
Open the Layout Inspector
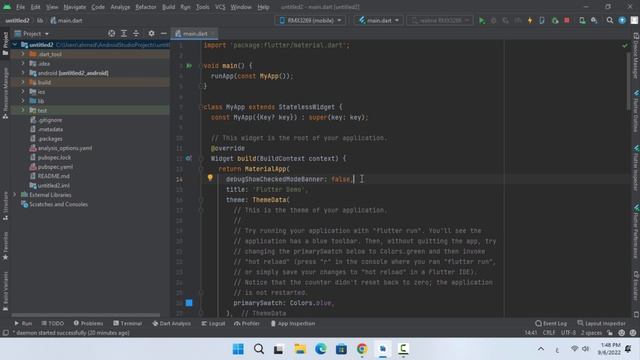click(601, 323)
